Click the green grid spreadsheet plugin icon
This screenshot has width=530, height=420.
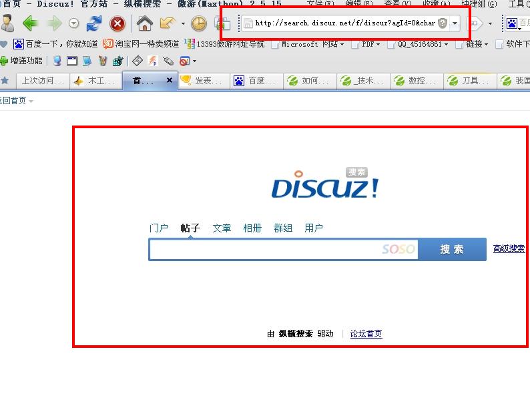[118, 61]
